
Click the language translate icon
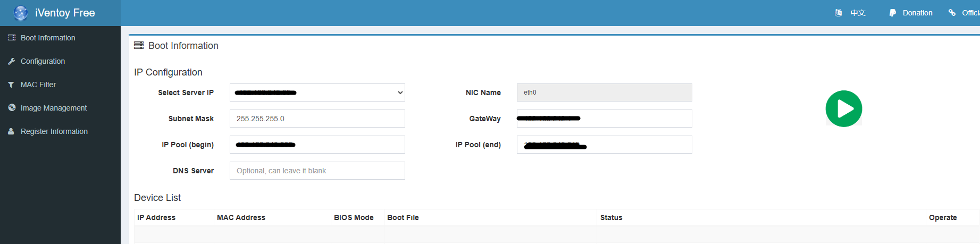click(838, 13)
